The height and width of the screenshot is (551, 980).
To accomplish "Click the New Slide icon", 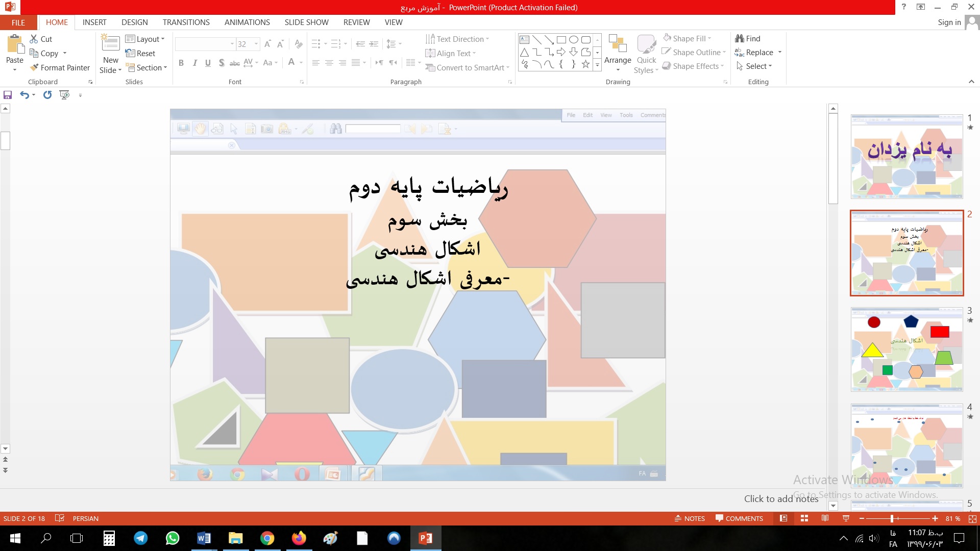I will coord(111,45).
